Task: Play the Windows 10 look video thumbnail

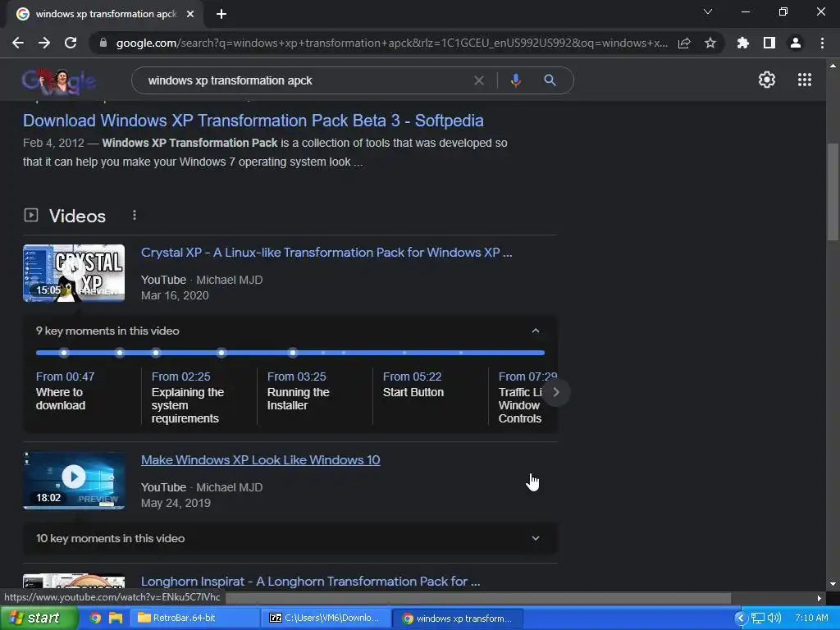Action: [x=74, y=480]
